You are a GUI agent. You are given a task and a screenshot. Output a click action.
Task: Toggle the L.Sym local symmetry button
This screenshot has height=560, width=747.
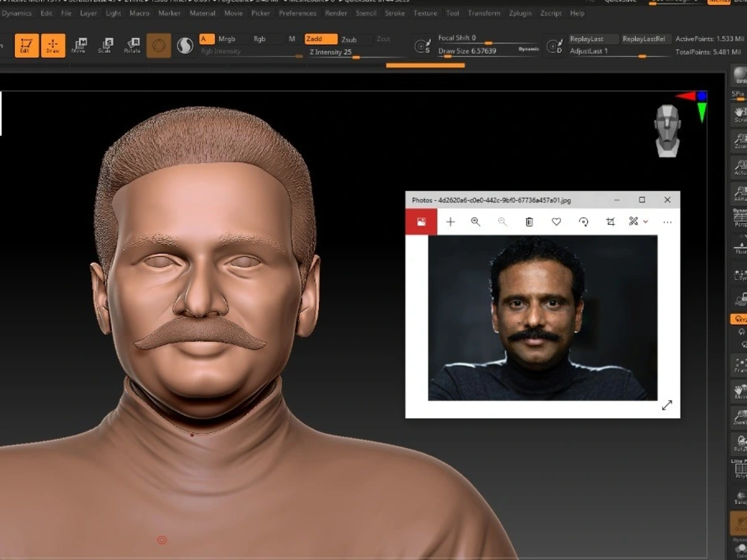[x=740, y=274]
